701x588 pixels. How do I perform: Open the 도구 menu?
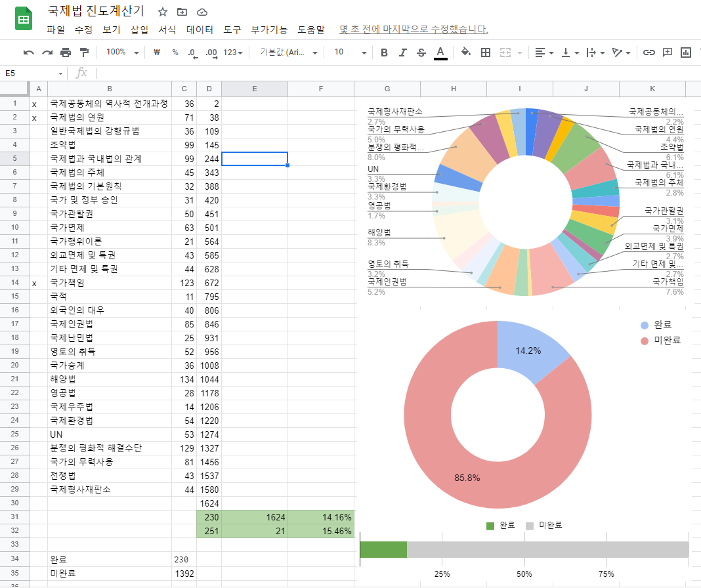pos(232,30)
